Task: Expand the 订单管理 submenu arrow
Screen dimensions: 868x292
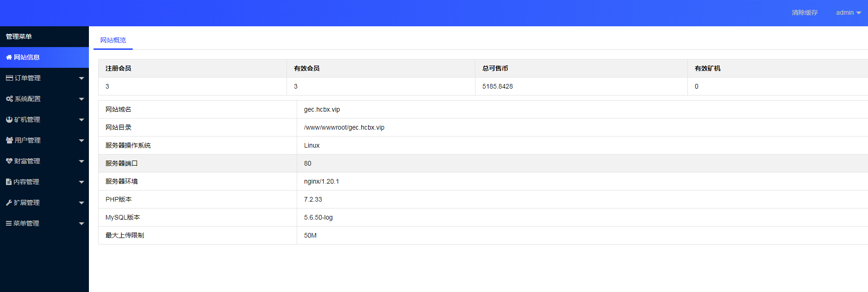Action: (x=82, y=78)
